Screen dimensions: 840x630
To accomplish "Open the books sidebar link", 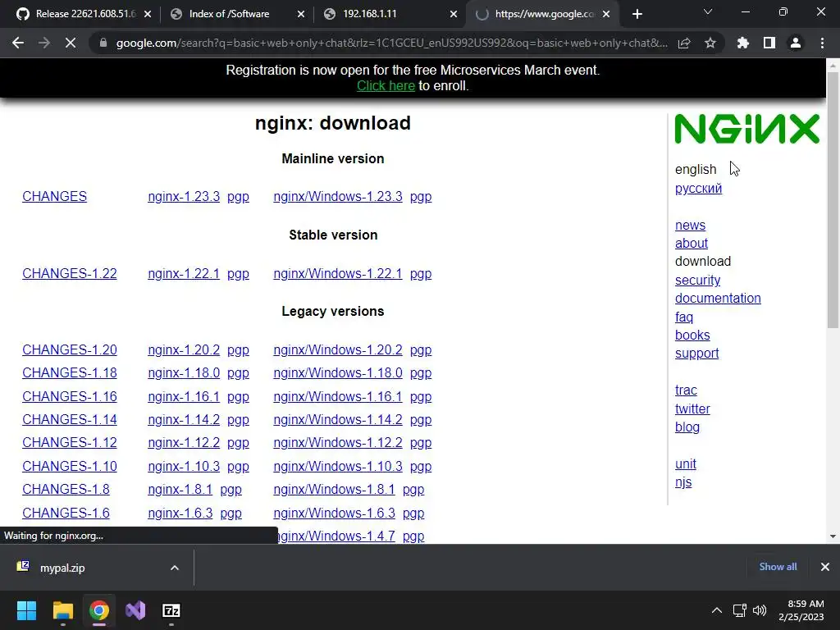I will [x=692, y=336].
